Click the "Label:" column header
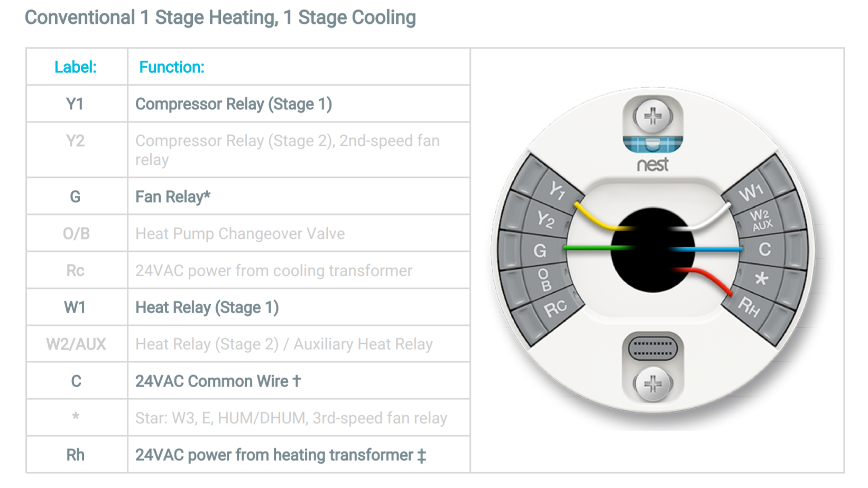 [x=76, y=67]
